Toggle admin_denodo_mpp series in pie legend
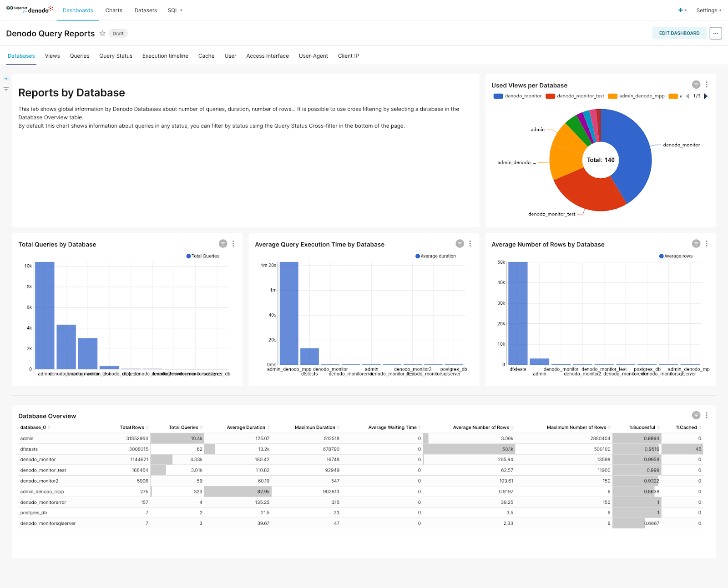 pyautogui.click(x=637, y=96)
